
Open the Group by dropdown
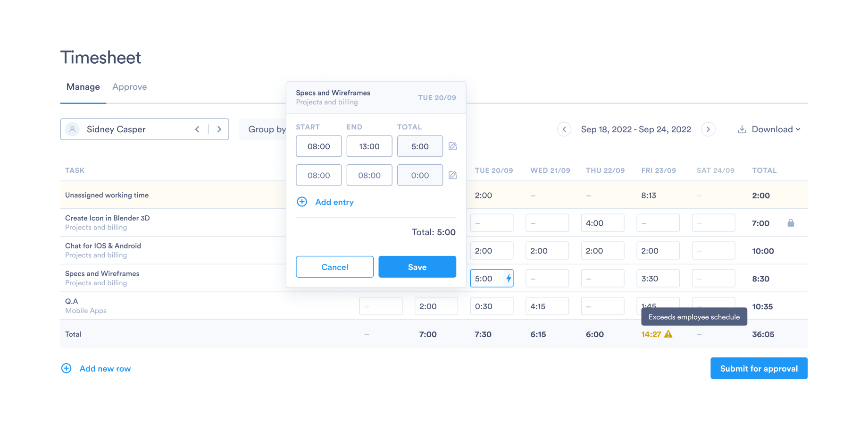tap(267, 129)
